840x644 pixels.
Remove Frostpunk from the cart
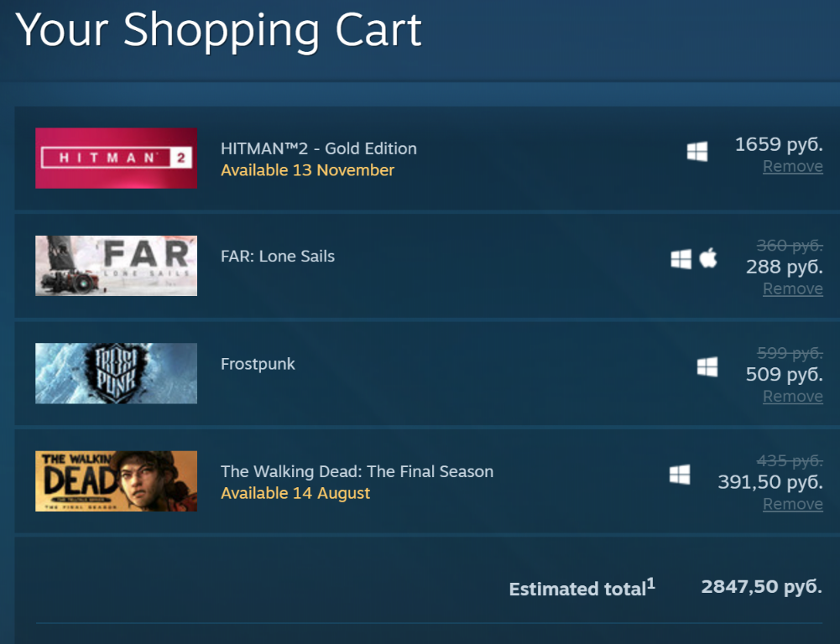[792, 396]
